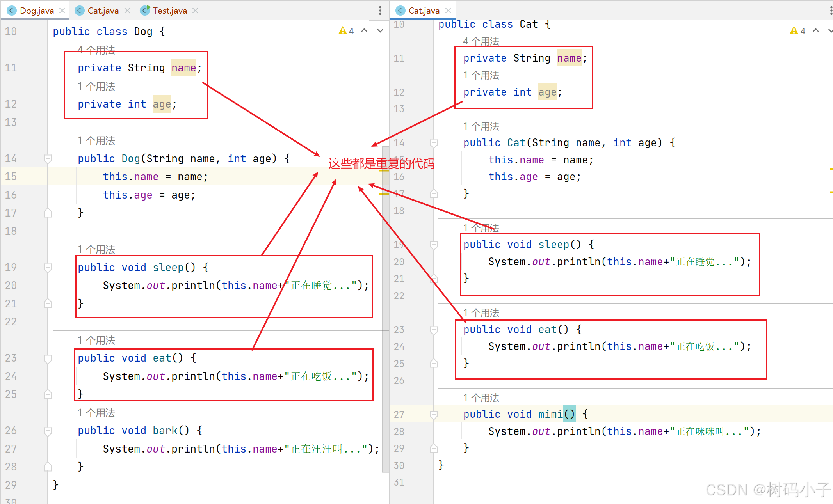Close right pane Cat.java tab
The image size is (833, 504).
click(x=448, y=11)
